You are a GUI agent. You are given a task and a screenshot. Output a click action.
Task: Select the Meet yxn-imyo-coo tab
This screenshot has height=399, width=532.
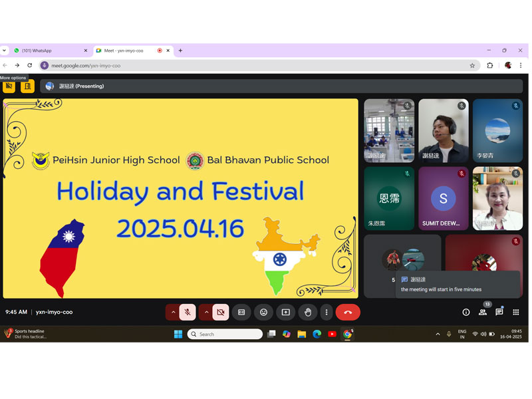[x=126, y=51]
